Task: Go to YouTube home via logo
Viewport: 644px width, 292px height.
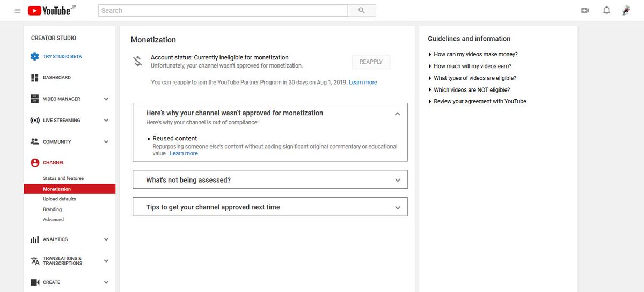Action: click(x=49, y=10)
